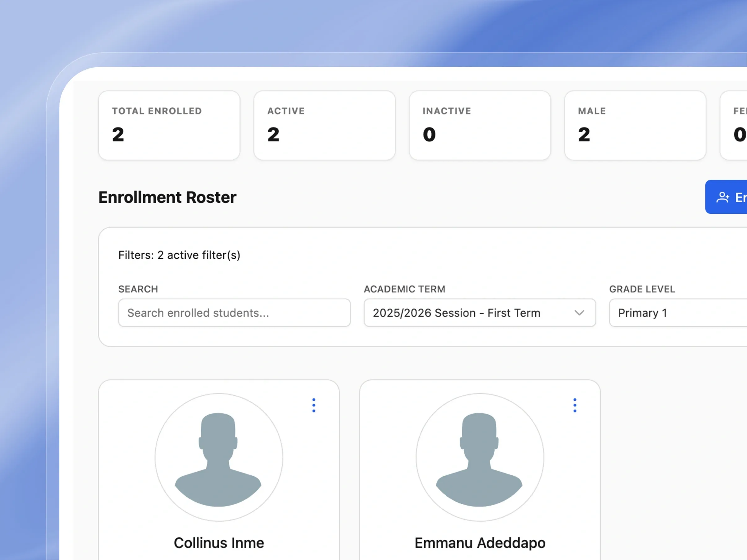Click the name Emmanu Adeddapo
747x560 pixels.
[480, 543]
